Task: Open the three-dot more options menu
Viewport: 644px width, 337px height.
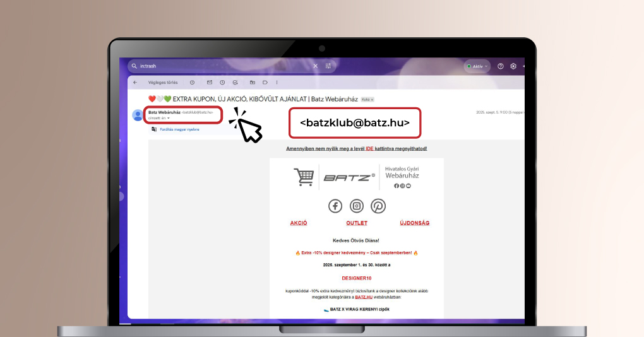Action: pos(277,83)
